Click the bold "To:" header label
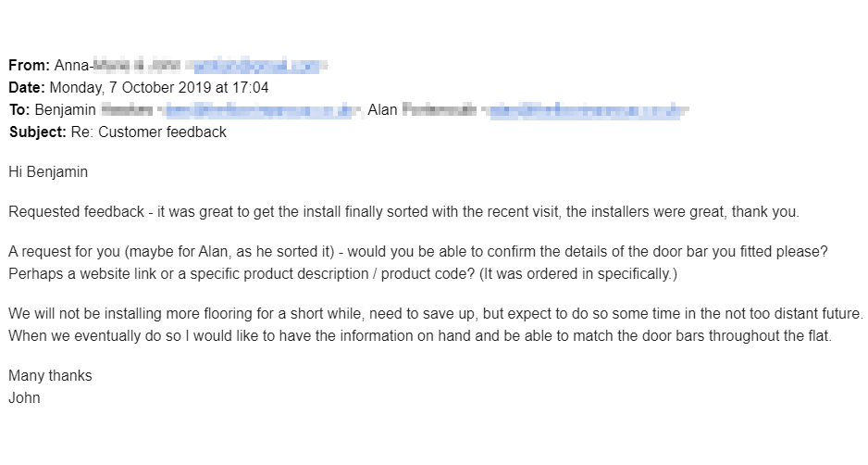The image size is (868, 465). [19, 110]
